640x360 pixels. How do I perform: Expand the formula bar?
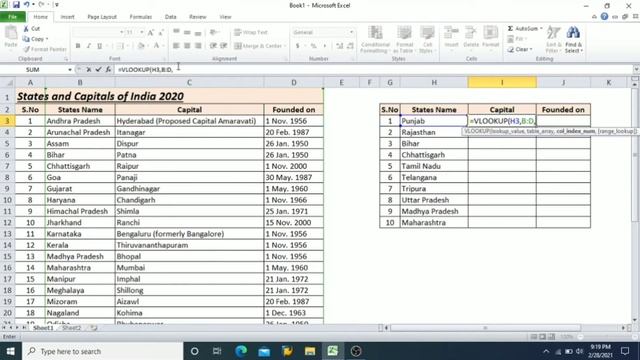pyautogui.click(x=636, y=70)
